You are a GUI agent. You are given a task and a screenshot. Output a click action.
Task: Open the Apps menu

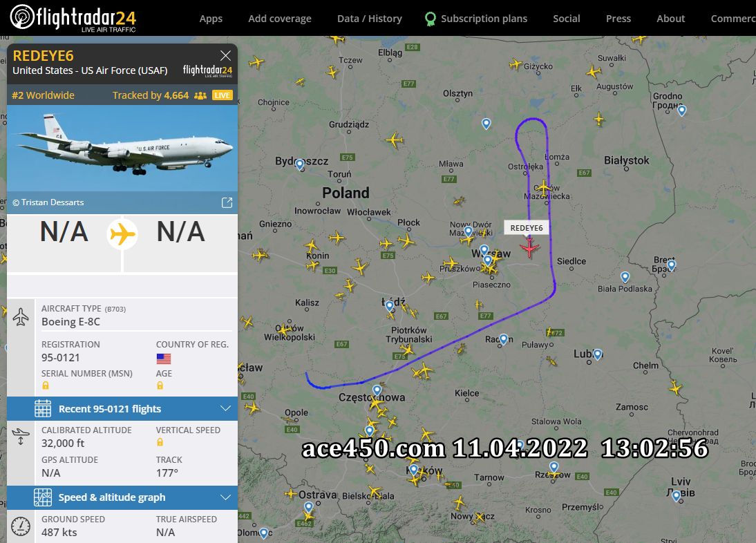pyautogui.click(x=211, y=19)
